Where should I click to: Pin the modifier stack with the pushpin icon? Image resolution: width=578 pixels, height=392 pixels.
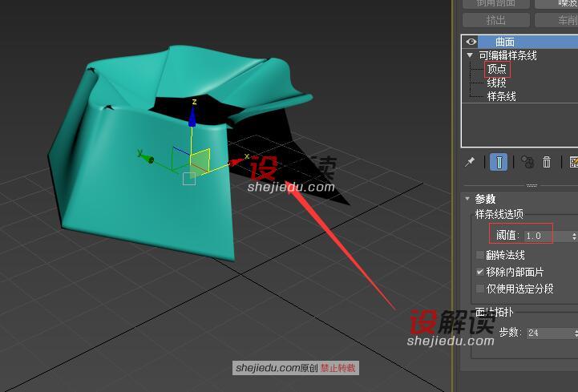(x=470, y=162)
